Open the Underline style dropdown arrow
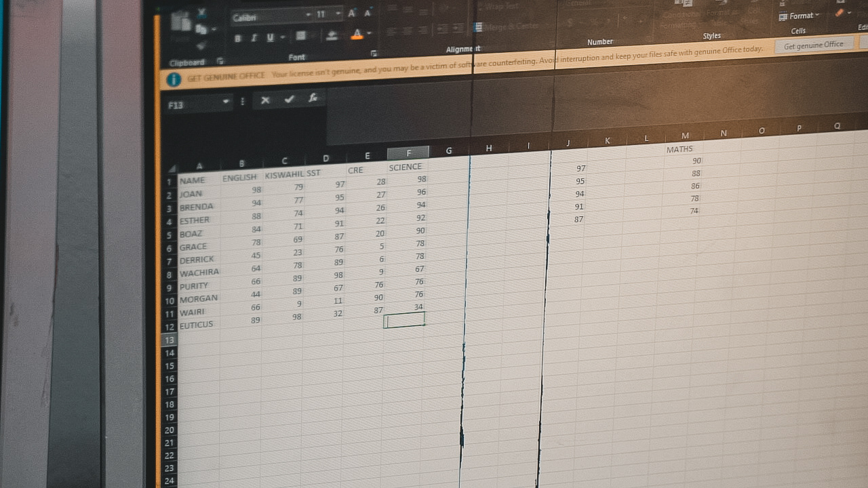The height and width of the screenshot is (488, 868). (x=281, y=37)
